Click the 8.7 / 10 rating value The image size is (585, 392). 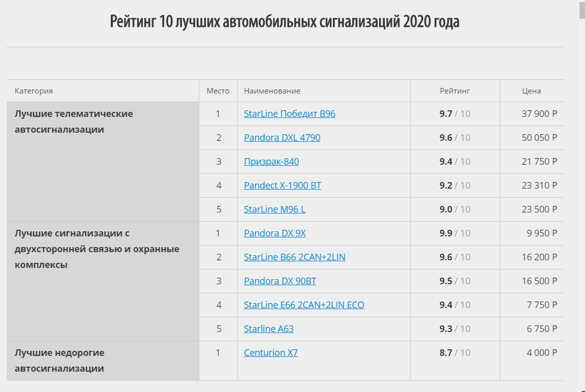click(455, 353)
